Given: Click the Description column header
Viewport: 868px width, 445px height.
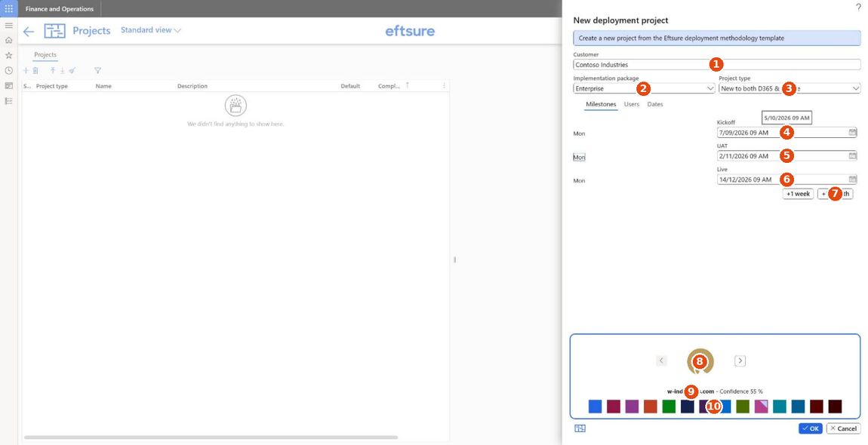Looking at the screenshot, I should tap(192, 86).
